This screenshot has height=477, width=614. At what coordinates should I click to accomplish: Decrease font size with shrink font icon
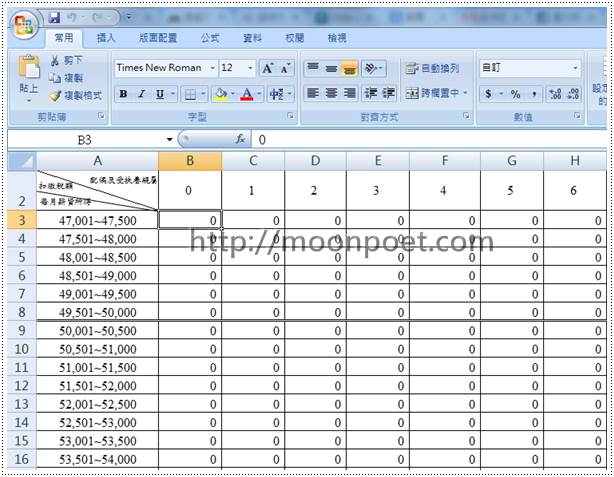click(x=285, y=69)
